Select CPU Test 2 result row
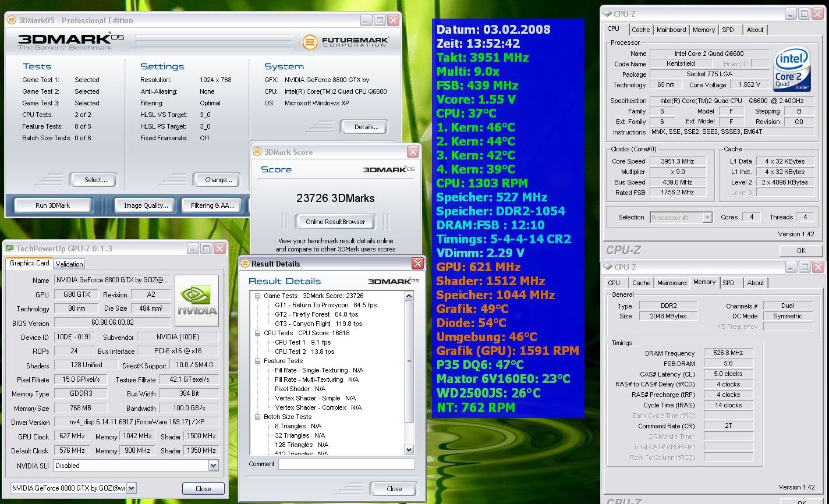This screenshot has height=504, width=829. [x=304, y=352]
